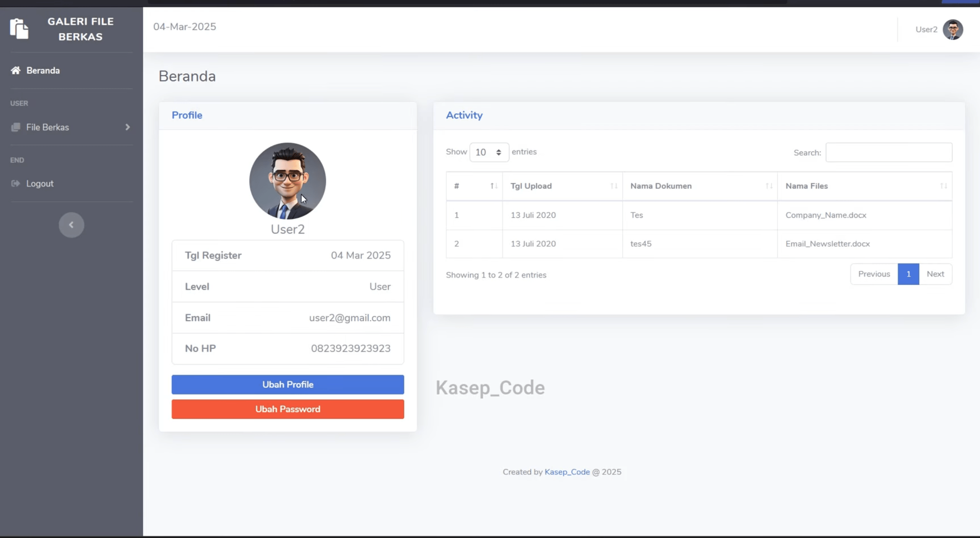Expand the File Berkas submenu chevron

point(128,127)
